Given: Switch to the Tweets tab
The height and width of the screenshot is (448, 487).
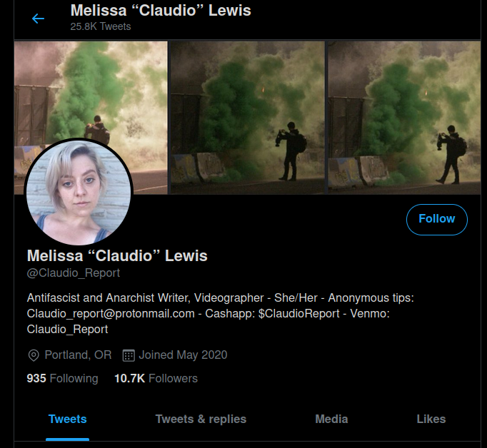Looking at the screenshot, I should tap(67, 419).
